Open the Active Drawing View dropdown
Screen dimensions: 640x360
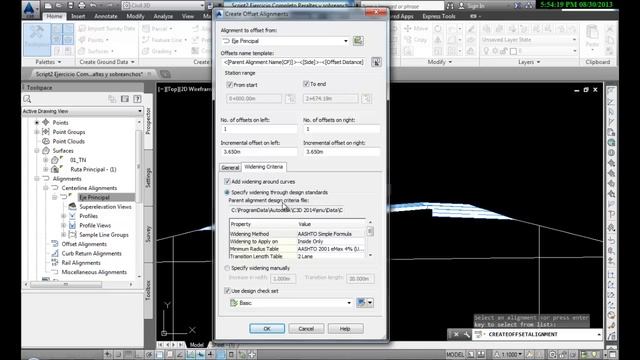[140, 111]
